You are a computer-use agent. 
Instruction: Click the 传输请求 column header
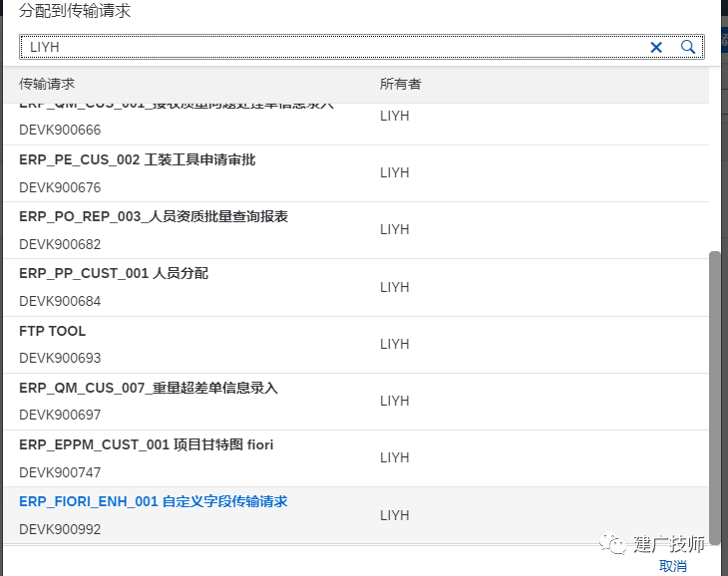click(47, 84)
